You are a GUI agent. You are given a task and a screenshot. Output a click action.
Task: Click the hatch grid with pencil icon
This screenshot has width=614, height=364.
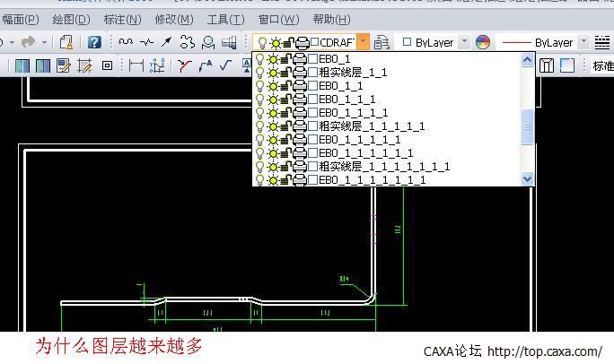click(x=84, y=65)
